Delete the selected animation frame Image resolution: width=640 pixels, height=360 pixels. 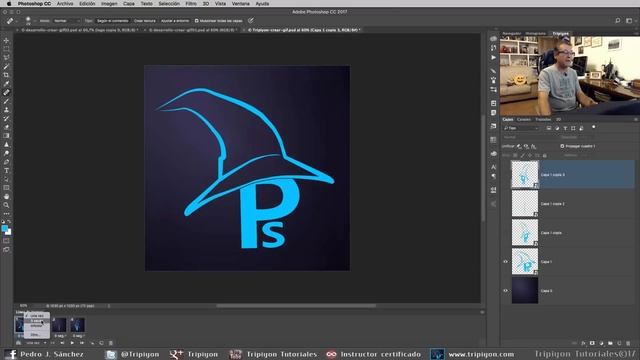tap(111, 343)
